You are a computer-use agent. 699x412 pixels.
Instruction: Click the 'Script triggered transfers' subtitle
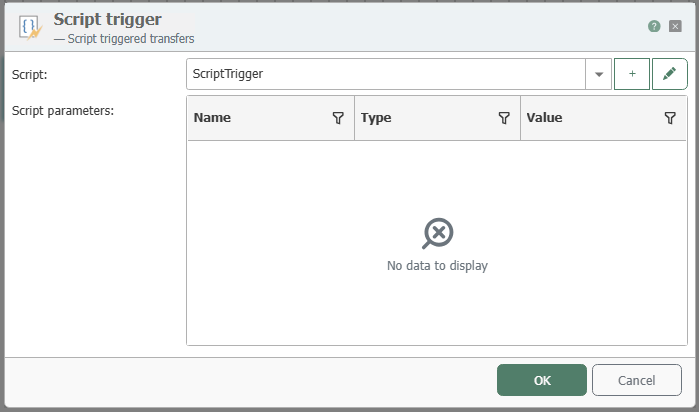point(131,39)
